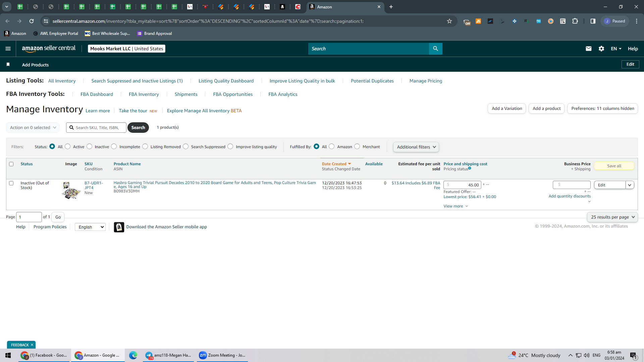Open the EN language dropdown
Image resolution: width=644 pixels, height=362 pixels.
(x=616, y=49)
